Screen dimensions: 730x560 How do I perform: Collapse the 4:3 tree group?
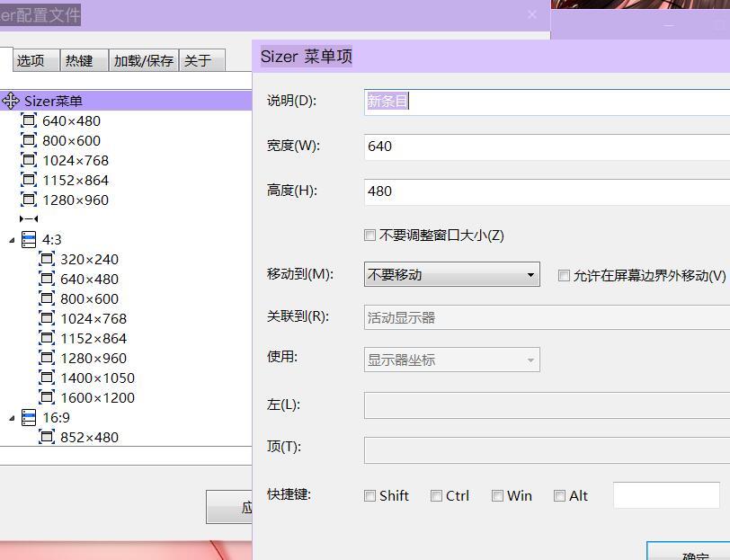pyautogui.click(x=12, y=240)
